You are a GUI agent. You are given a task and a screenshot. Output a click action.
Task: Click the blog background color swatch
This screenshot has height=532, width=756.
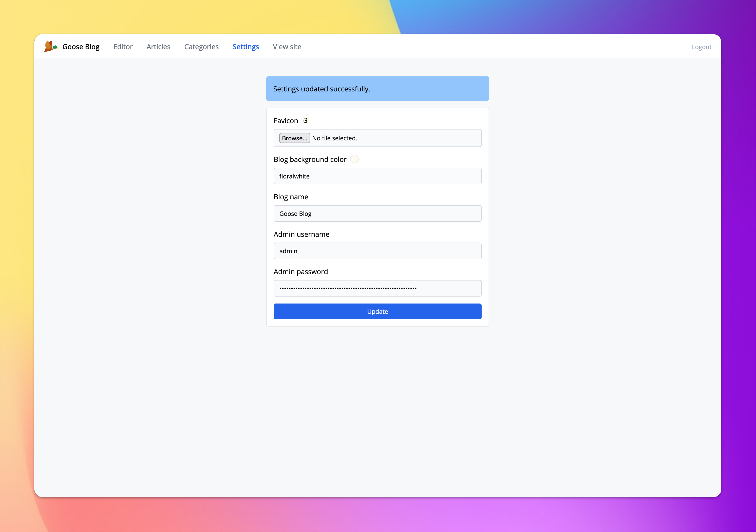point(354,159)
